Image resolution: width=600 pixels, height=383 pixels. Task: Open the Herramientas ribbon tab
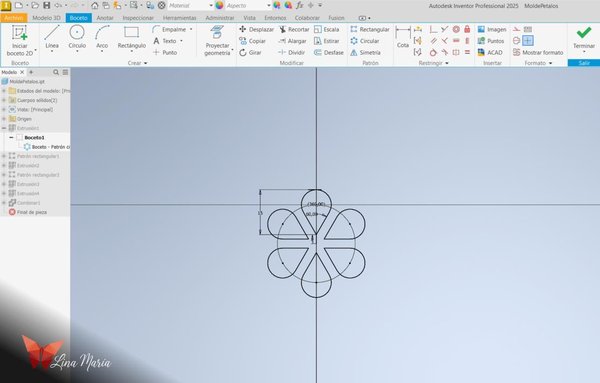(x=179, y=18)
